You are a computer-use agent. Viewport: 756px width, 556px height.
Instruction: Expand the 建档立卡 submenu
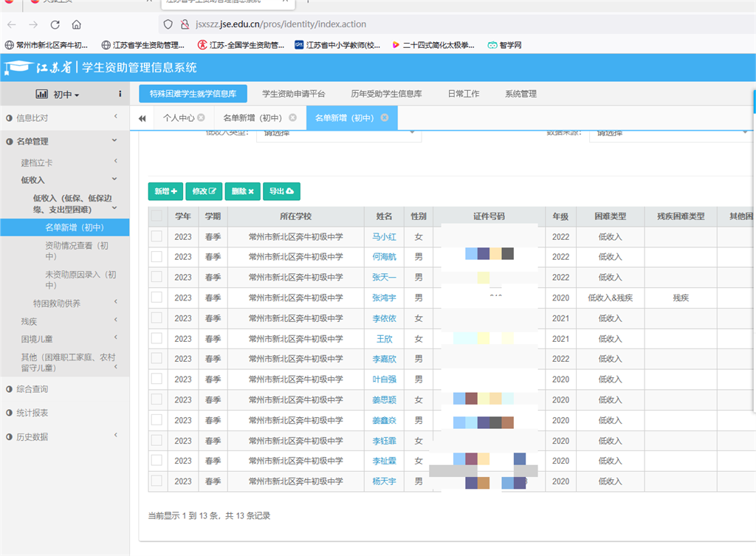coord(65,162)
